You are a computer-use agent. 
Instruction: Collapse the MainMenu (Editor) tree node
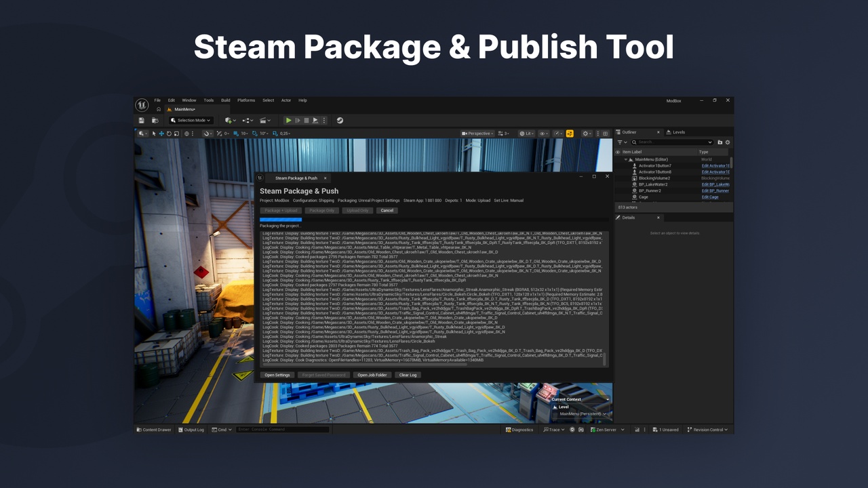coord(626,159)
